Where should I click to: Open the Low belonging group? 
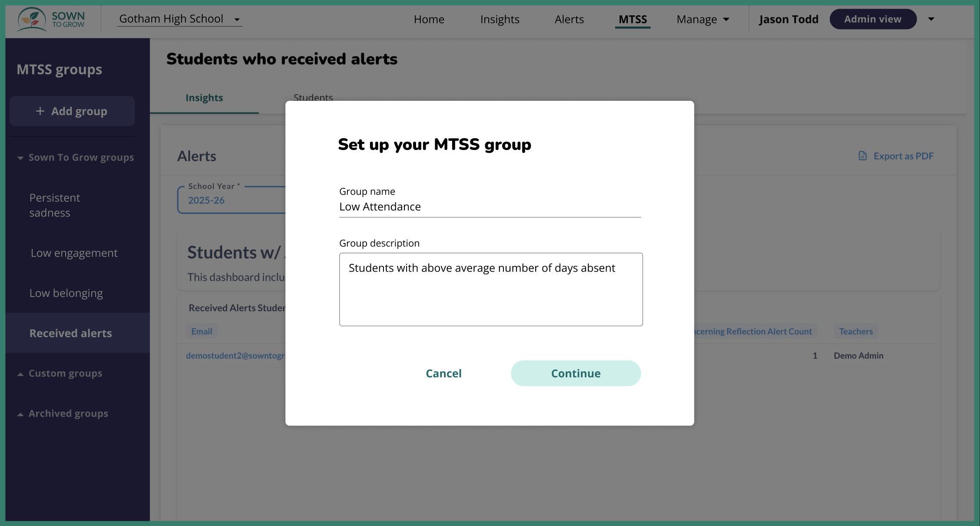coord(66,293)
